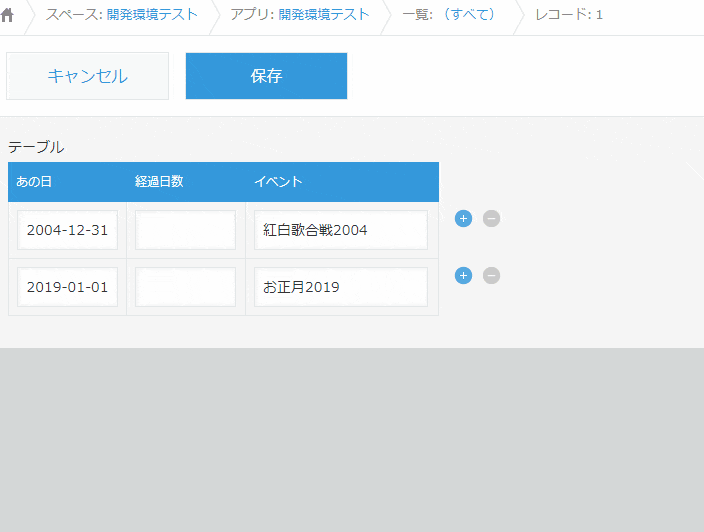Remove the 紅白歌合戦2004 table row
This screenshot has height=532, width=704.
[x=491, y=219]
